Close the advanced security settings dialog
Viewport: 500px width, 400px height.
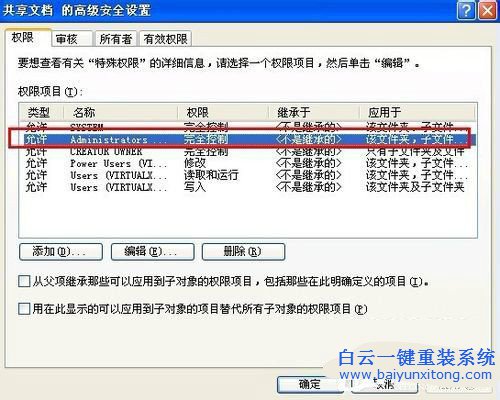coord(487,11)
